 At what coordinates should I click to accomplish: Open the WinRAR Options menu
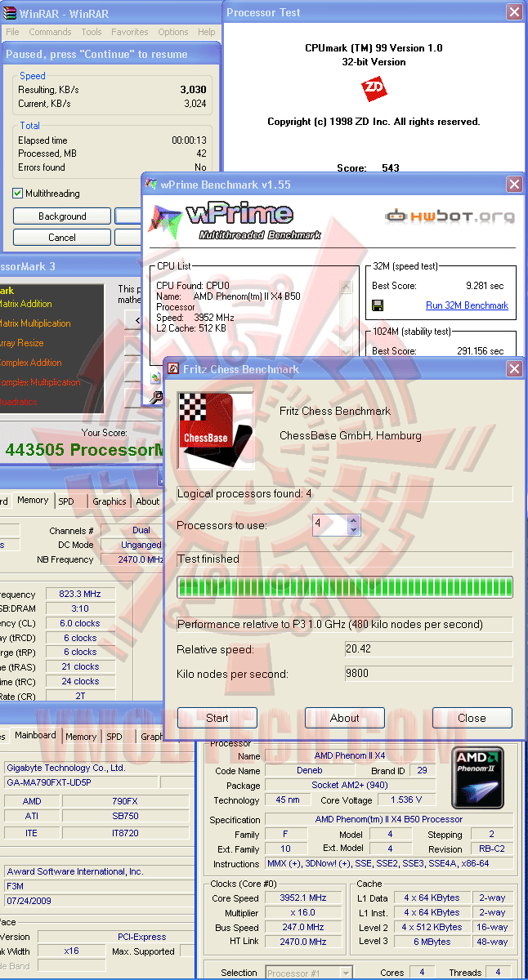click(173, 32)
